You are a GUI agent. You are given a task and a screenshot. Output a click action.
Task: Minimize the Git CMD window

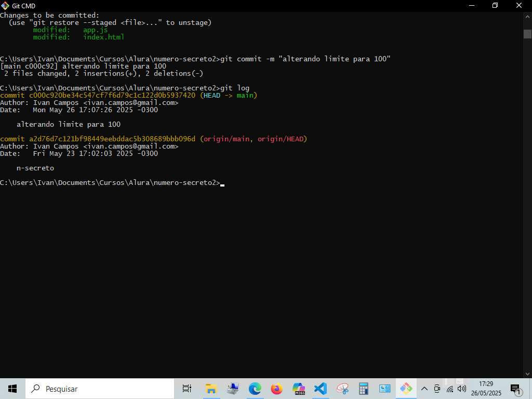(472, 5)
